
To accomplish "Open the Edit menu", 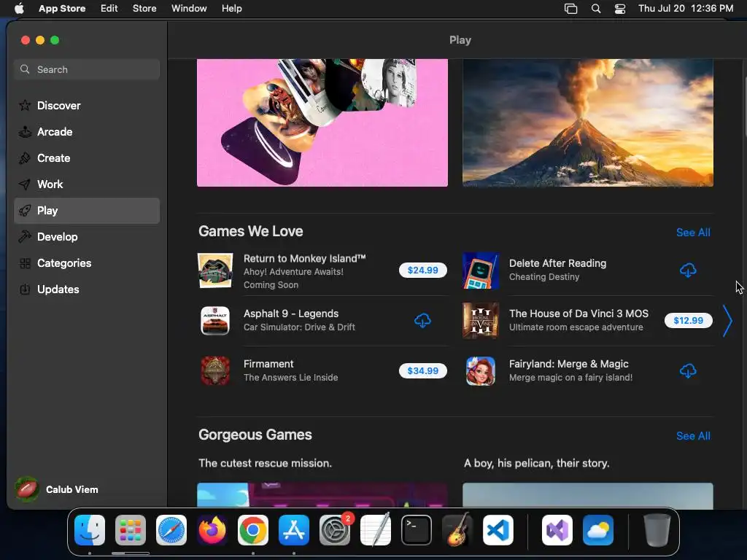I will 109,9.
